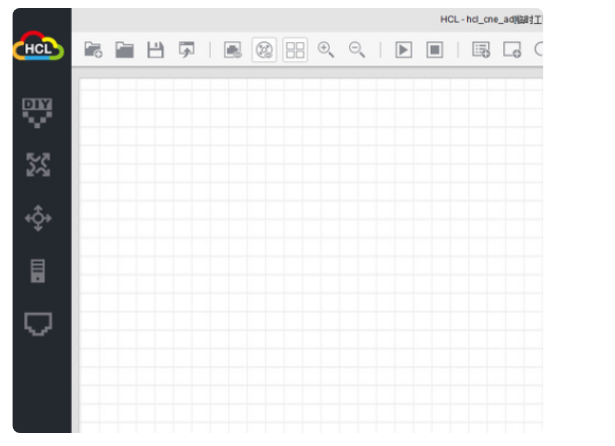
Task: Add a text note list icon
Action: 481,50
